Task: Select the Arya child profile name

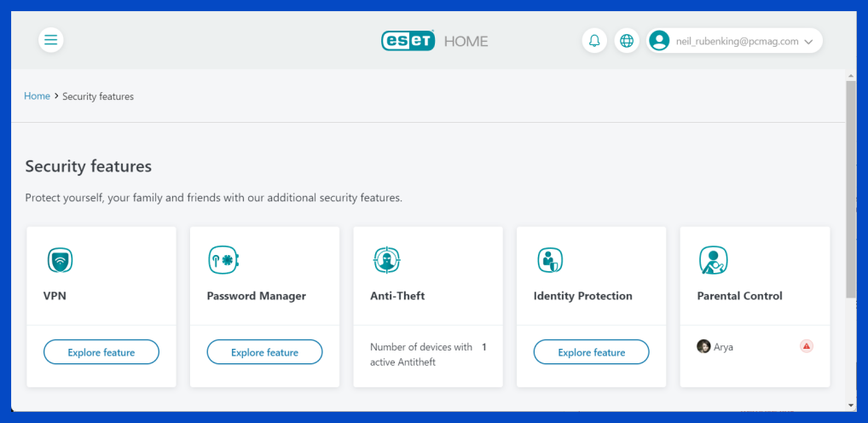Action: [724, 347]
